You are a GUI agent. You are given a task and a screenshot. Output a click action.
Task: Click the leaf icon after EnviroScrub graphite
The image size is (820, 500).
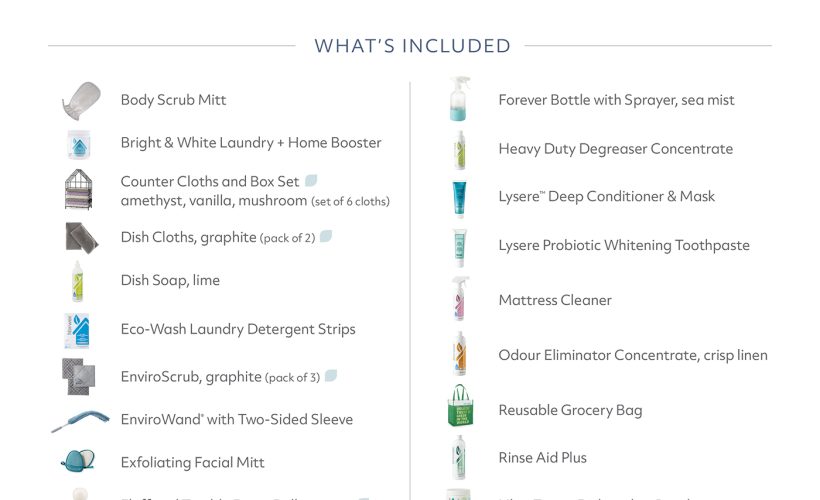point(331,376)
